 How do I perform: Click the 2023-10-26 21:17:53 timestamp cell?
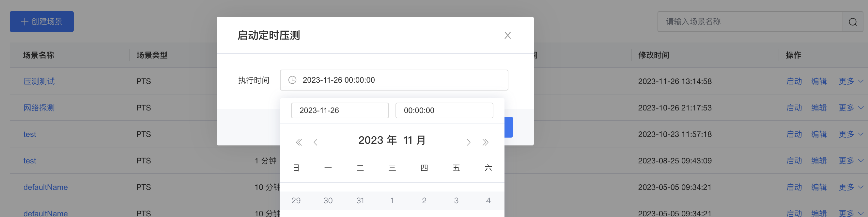coord(675,108)
